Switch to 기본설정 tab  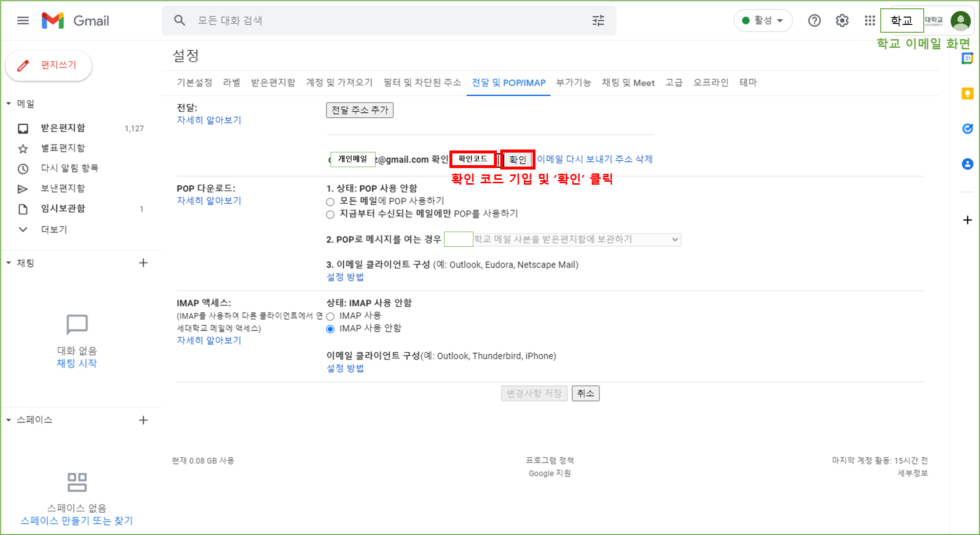click(x=194, y=83)
